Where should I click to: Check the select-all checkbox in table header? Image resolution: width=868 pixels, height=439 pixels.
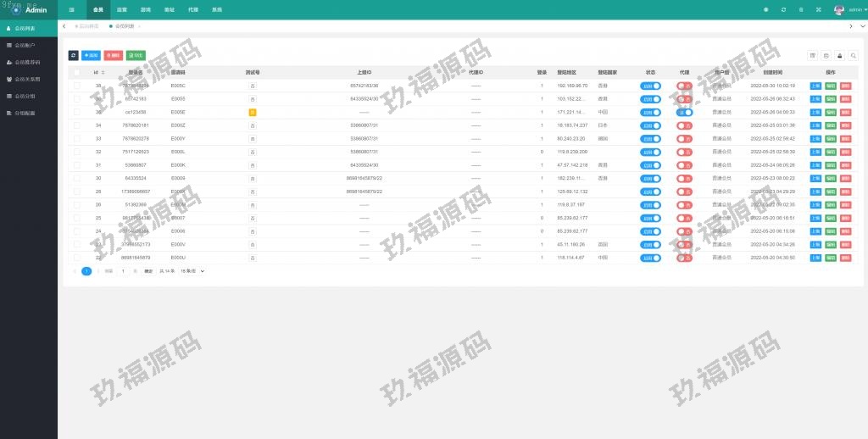(x=76, y=73)
